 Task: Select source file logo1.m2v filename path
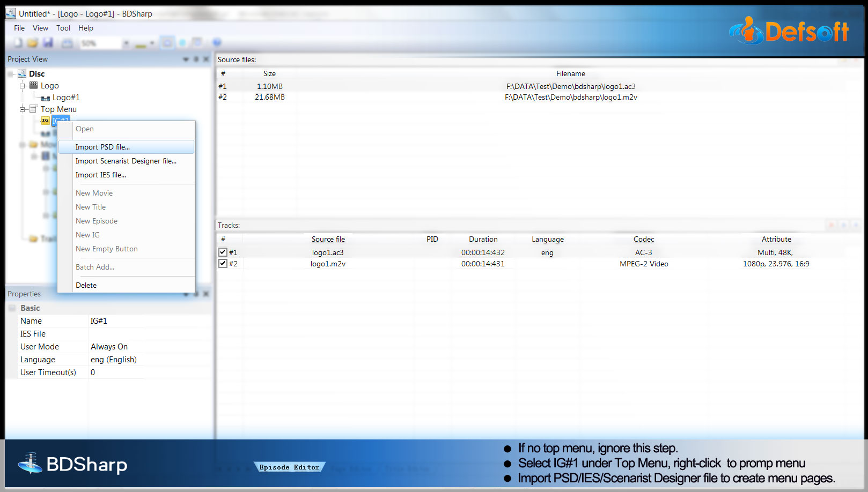coord(571,97)
